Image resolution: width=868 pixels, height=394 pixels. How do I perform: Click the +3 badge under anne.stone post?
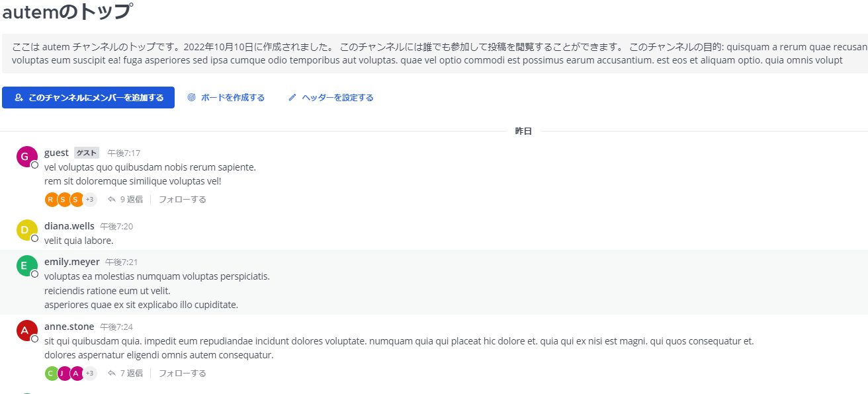pos(90,374)
